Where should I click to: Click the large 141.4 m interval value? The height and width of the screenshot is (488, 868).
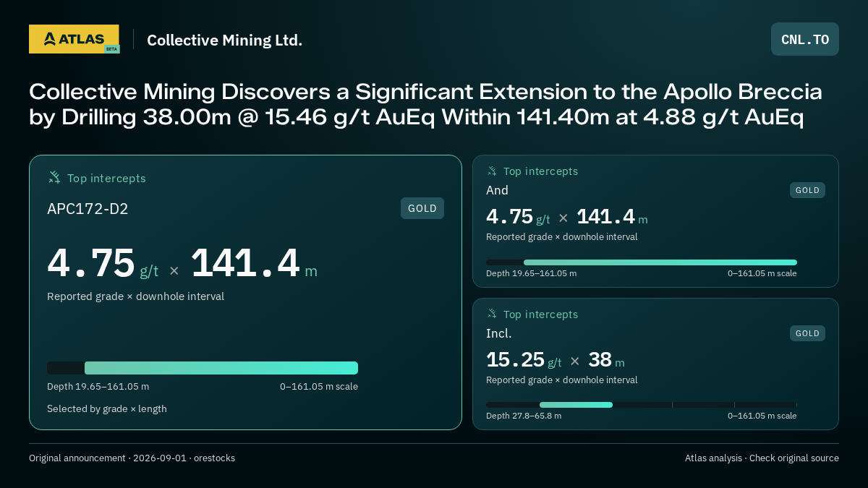coord(254,263)
